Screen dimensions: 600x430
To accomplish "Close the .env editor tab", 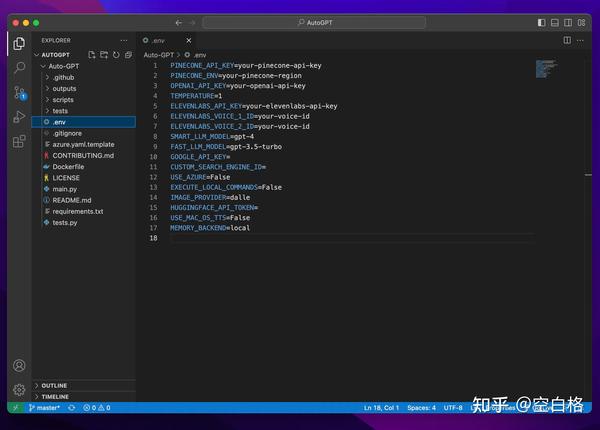I will (189, 40).
